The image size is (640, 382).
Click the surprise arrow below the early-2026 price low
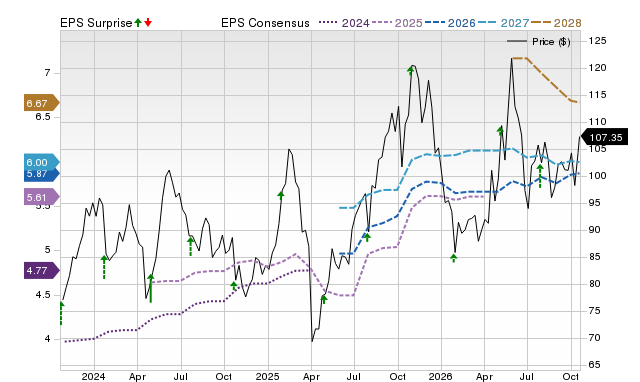click(453, 258)
